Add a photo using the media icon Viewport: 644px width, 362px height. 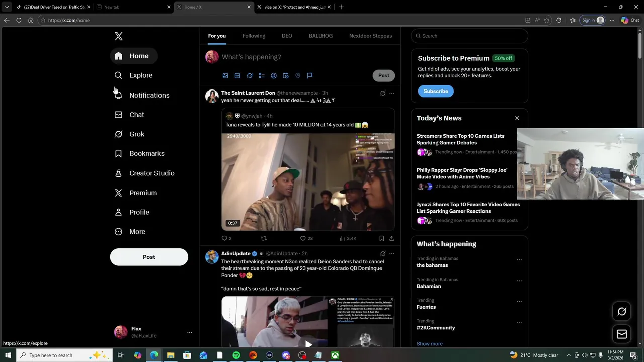(225, 75)
